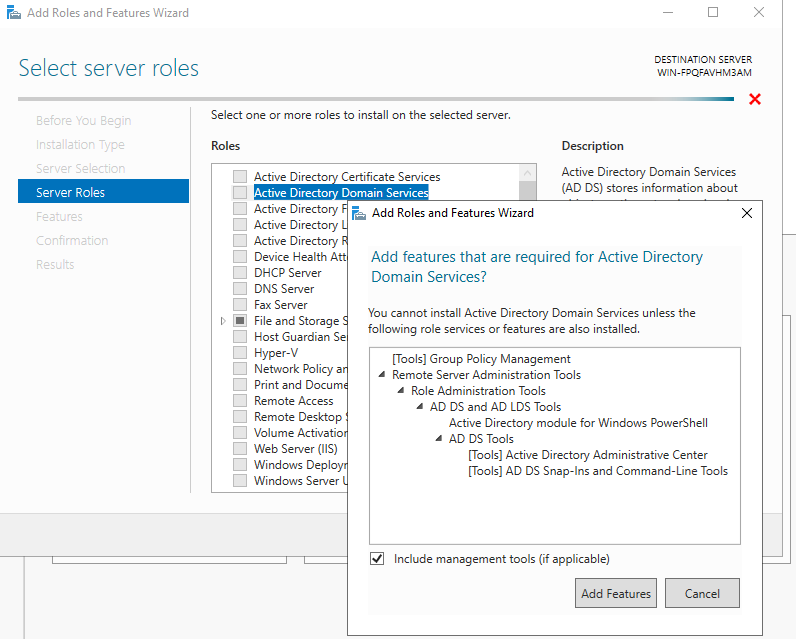This screenshot has height=639, width=796.
Task: Select Active Directory Certificate Services text
Action: (x=347, y=177)
